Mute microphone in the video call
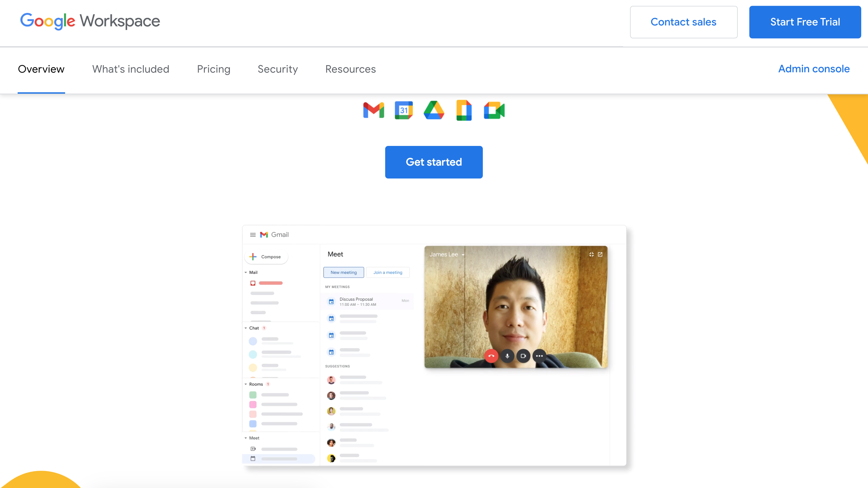This screenshot has height=488, width=868. [507, 356]
